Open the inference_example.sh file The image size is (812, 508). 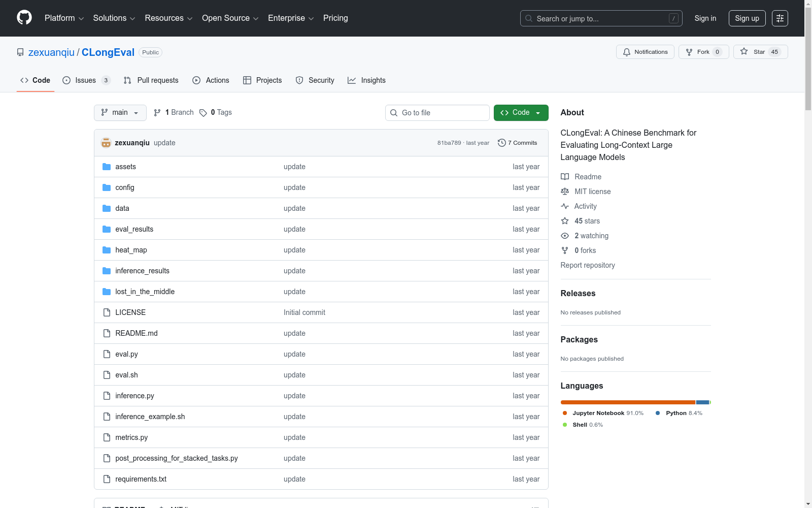coord(150,417)
